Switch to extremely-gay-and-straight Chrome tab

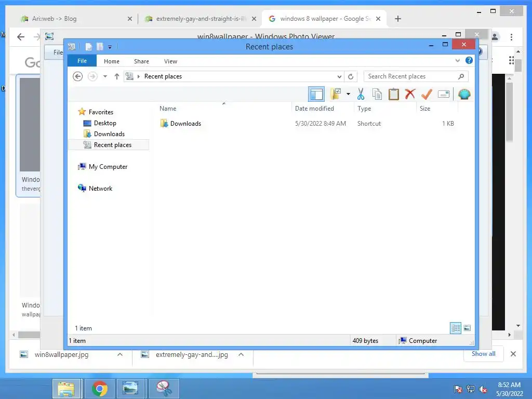[200, 19]
